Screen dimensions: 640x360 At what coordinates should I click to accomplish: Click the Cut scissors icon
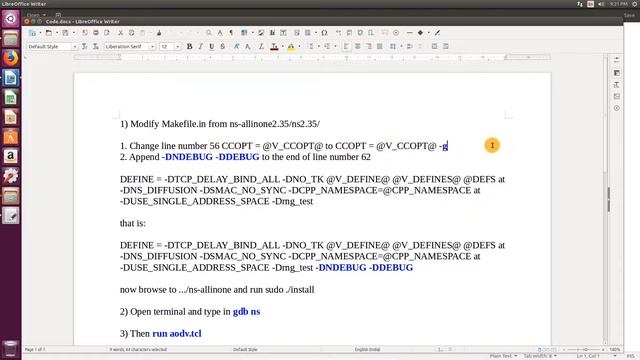120,33
